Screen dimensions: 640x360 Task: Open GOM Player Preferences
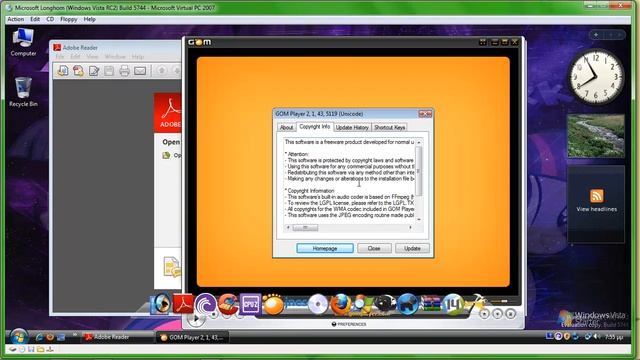[x=349, y=324]
